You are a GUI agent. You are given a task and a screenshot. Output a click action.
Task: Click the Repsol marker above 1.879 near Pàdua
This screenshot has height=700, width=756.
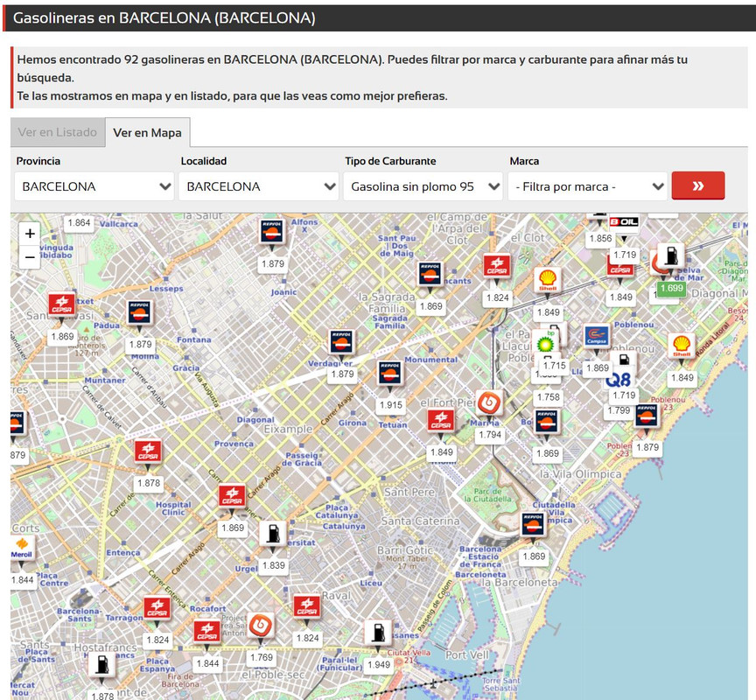140,311
